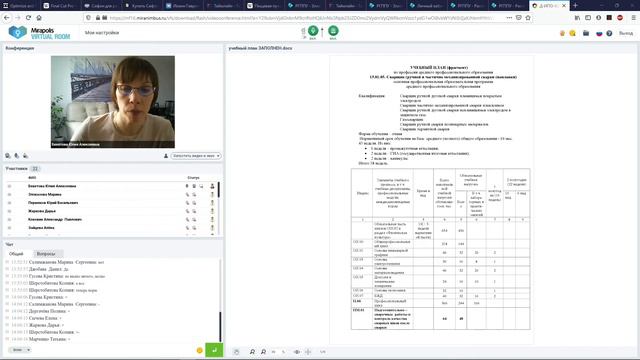Click the help question-mark icon
Image resolution: width=640 pixels, height=360 pixels.
click(609, 33)
